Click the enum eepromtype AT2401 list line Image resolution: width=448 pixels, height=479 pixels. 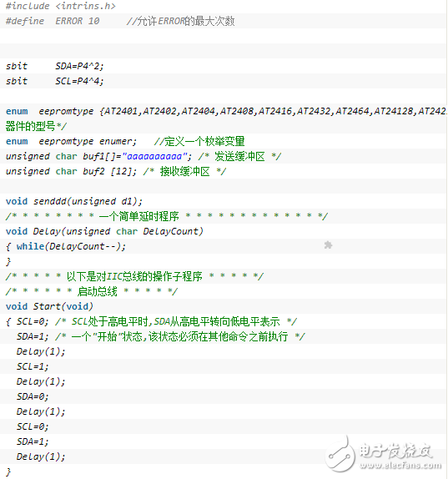click(226, 111)
